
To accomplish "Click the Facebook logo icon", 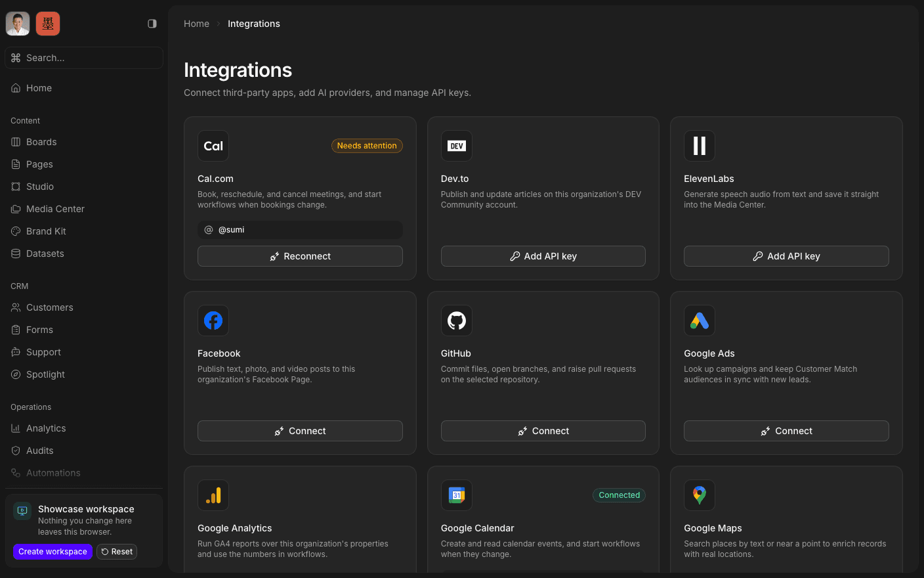I will point(213,321).
